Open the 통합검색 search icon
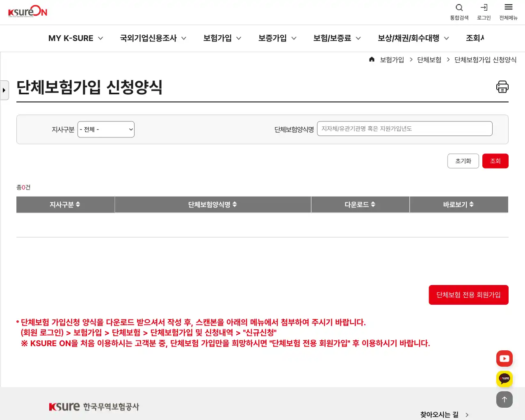 click(x=459, y=7)
